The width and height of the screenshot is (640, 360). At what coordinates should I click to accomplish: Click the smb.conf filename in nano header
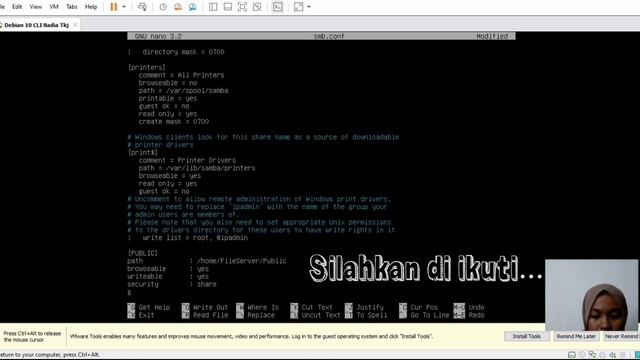pos(329,36)
